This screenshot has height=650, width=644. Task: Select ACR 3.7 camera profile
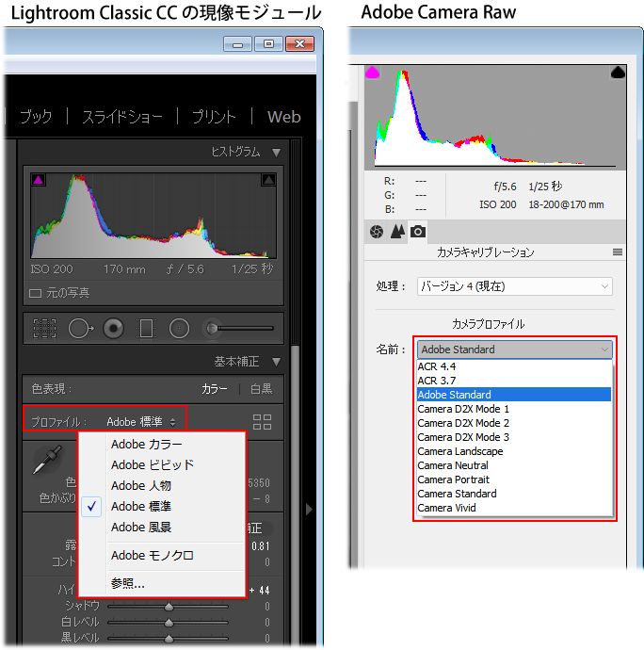[x=514, y=381]
